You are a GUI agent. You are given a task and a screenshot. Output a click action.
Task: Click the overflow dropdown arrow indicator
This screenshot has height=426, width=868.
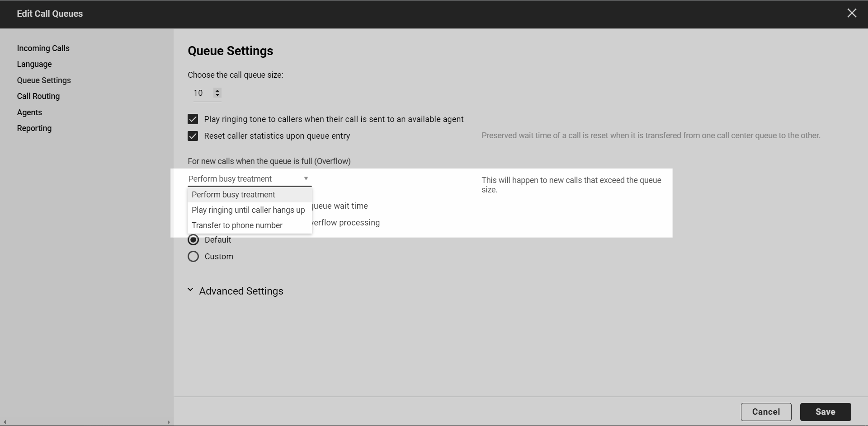pyautogui.click(x=306, y=178)
